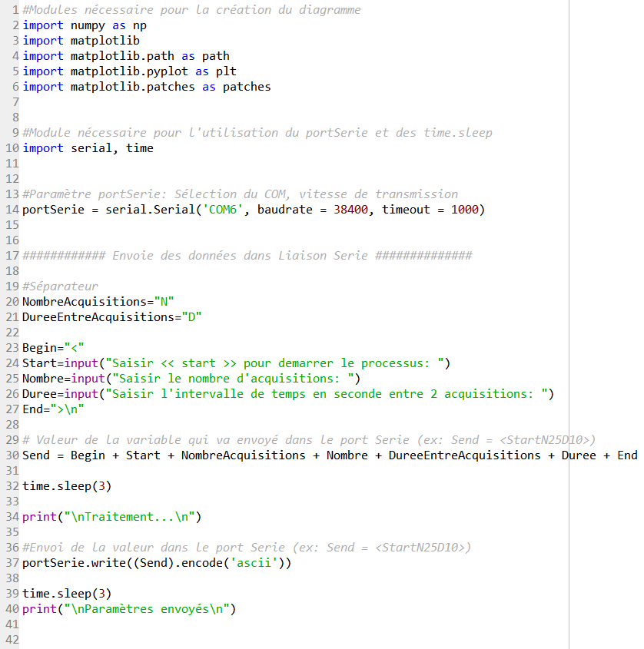644x649 pixels.
Task: Click the comment '#Paramètre portSerie' line 13
Action: click(x=240, y=194)
